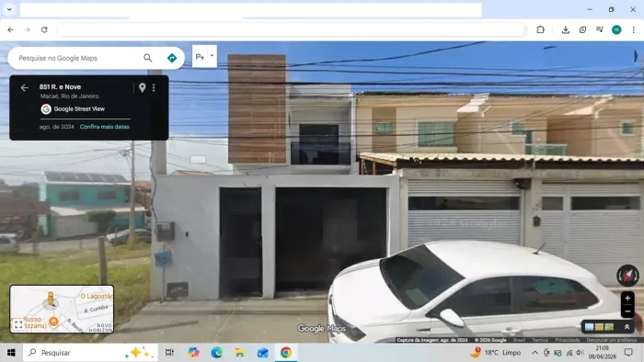This screenshot has width=644, height=362.
Task: Click the Chrome icon on the taskbar
Action: coord(286,353)
